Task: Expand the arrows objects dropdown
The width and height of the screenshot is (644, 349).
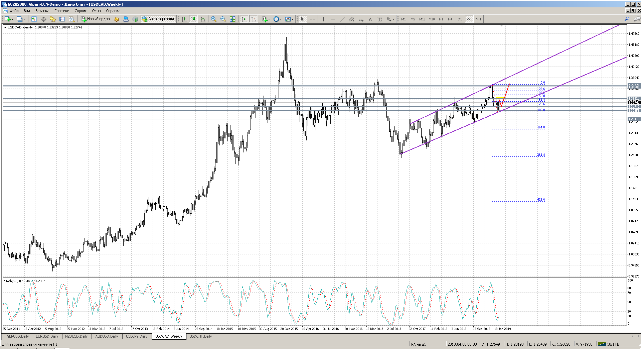Action: pyautogui.click(x=393, y=19)
